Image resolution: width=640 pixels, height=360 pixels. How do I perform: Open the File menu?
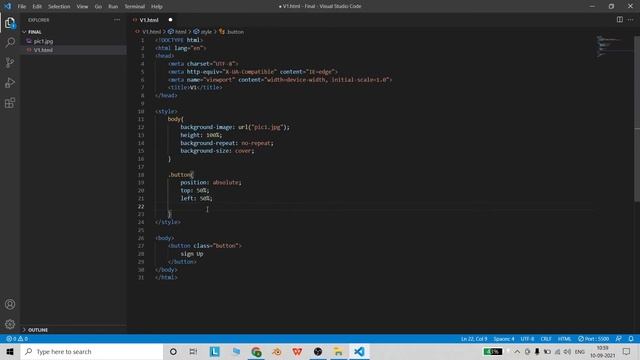coord(22,7)
